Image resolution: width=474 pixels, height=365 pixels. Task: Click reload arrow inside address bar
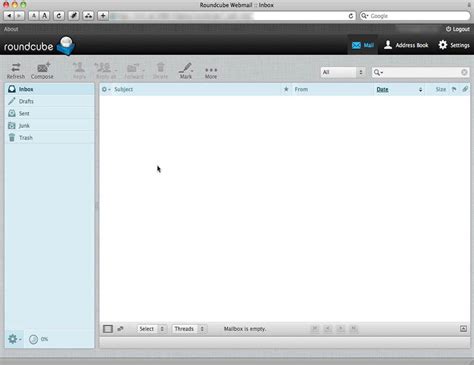(351, 16)
